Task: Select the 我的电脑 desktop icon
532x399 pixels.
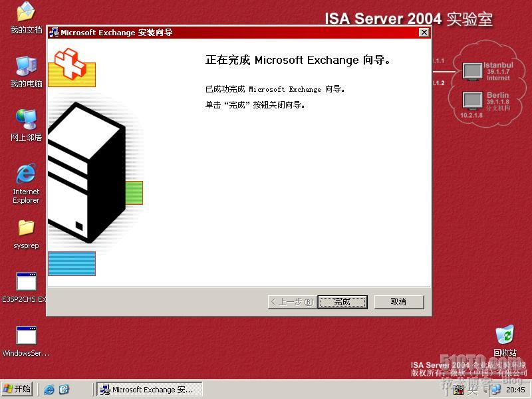Action: 26,72
